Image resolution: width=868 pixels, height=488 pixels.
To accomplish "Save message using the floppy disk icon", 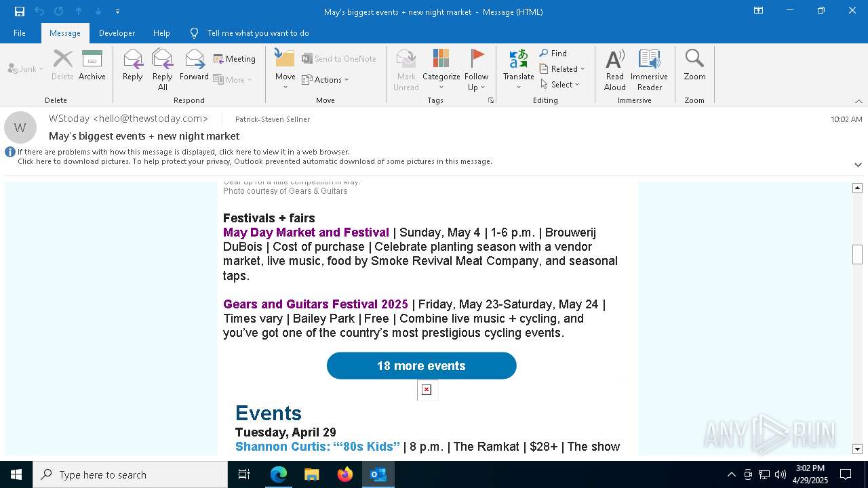I will tap(19, 12).
